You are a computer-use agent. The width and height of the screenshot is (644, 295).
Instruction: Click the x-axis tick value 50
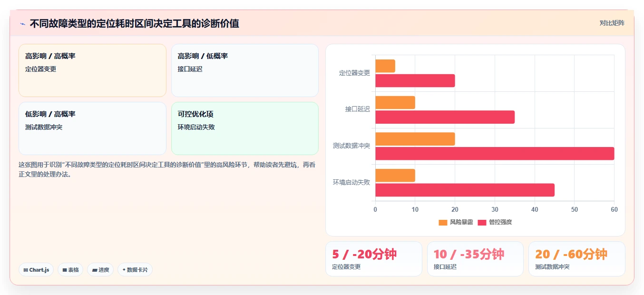(575, 209)
